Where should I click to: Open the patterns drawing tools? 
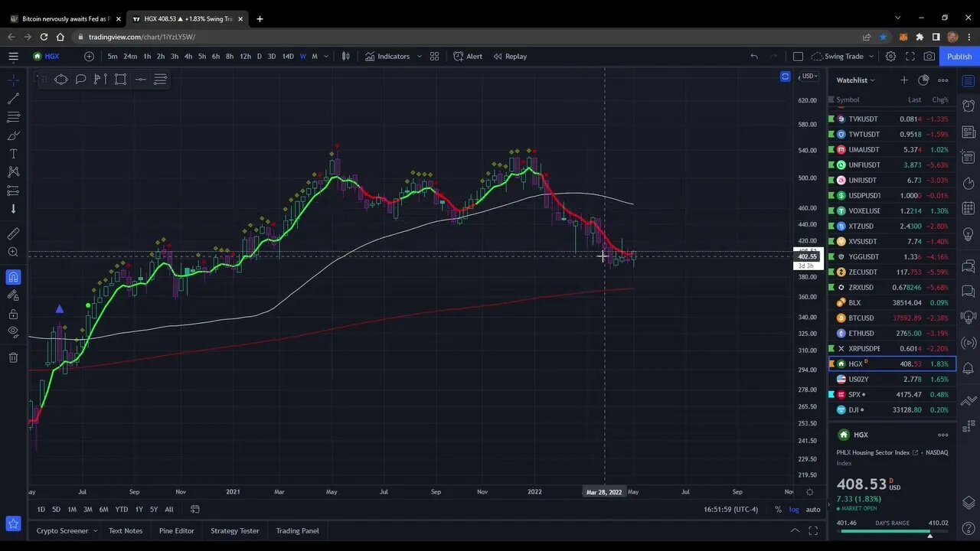(13, 172)
